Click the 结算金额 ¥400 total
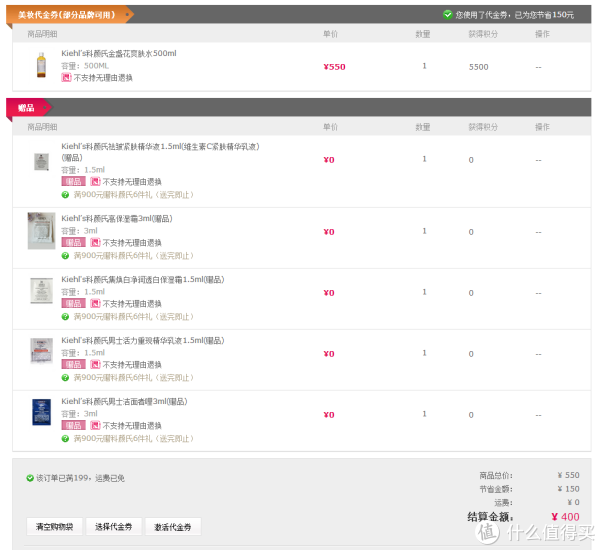600x550 pixels. pyautogui.click(x=565, y=517)
